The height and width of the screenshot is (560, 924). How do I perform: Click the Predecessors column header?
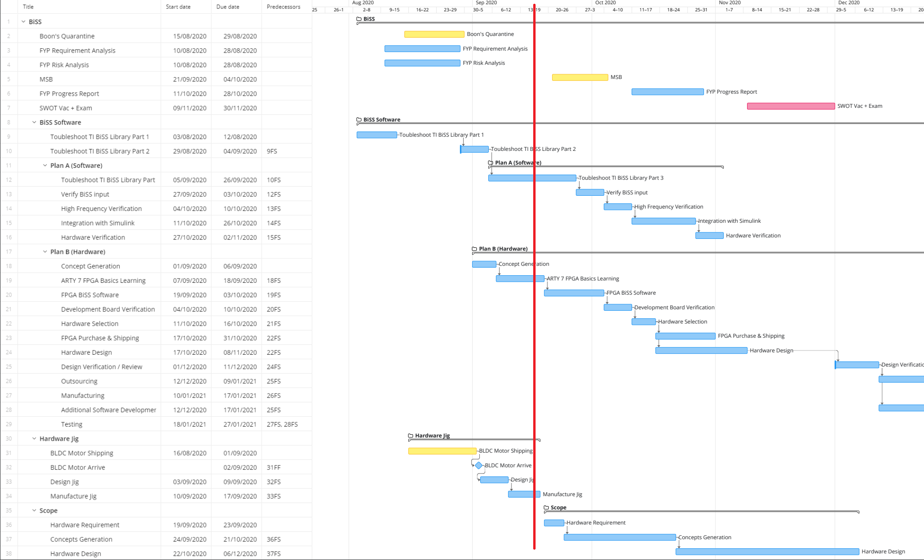click(x=283, y=7)
